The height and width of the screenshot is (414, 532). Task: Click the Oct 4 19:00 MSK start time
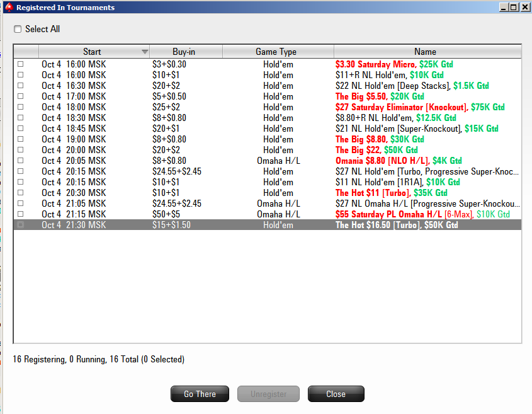coord(74,139)
